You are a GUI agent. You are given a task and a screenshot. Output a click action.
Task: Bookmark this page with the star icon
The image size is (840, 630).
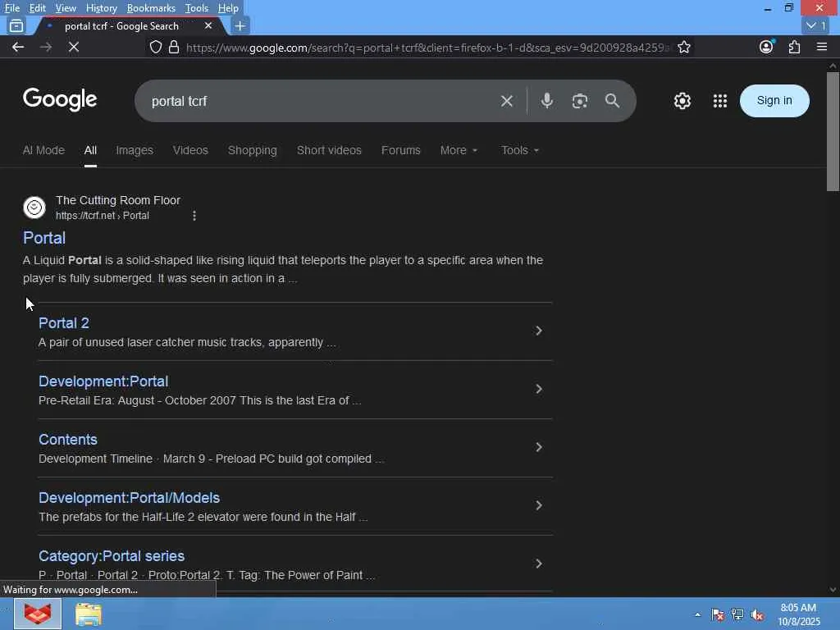[x=683, y=47]
